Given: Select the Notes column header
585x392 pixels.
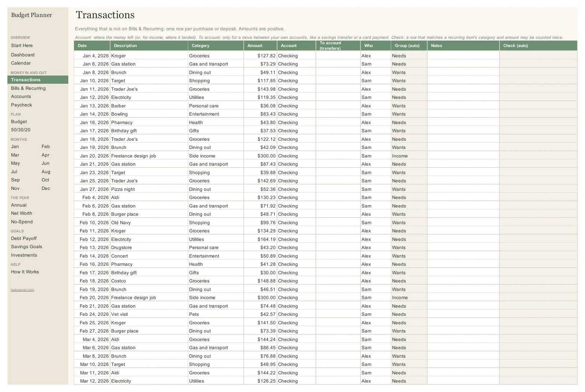Looking at the screenshot, I should (463, 46).
